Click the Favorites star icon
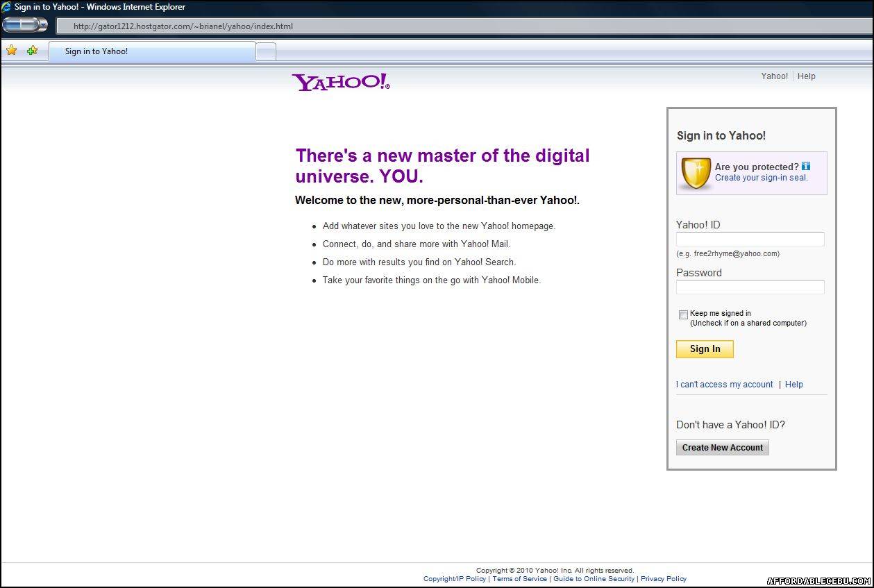 pos(12,50)
